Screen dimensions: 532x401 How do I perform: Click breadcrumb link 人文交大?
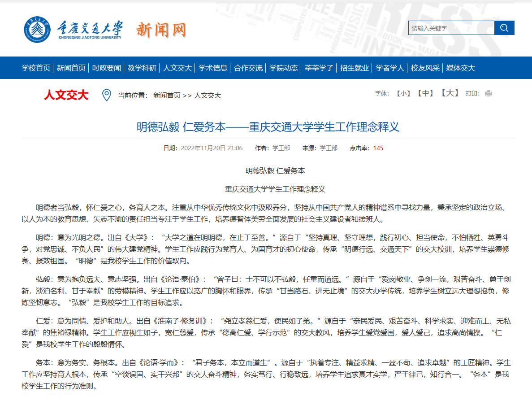tap(208, 96)
